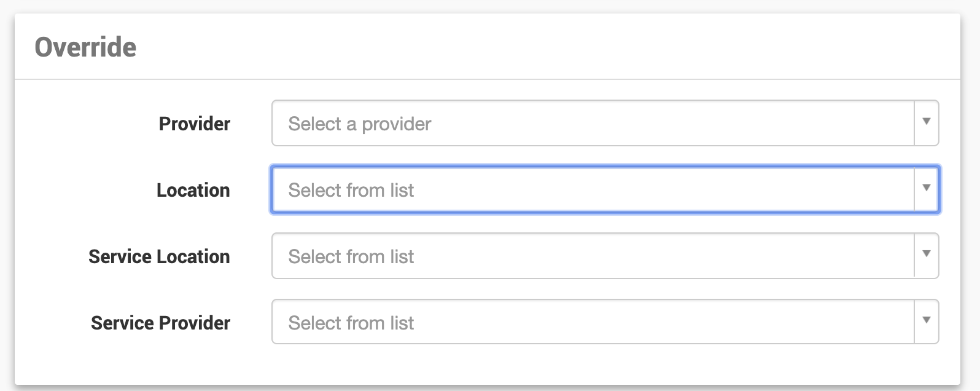Click the "Select a provider" placeholder text
The width and height of the screenshot is (980, 391).
pyautogui.click(x=360, y=124)
